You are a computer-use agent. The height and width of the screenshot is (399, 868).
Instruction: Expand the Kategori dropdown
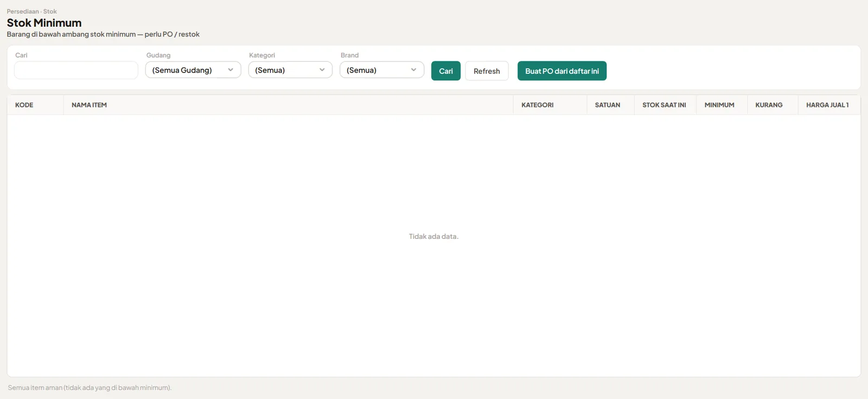click(x=290, y=69)
